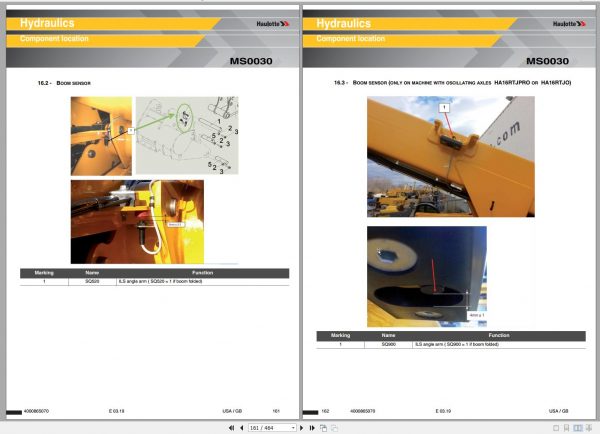Click MS0030 label on the left page
The image size is (600, 434).
tap(251, 61)
